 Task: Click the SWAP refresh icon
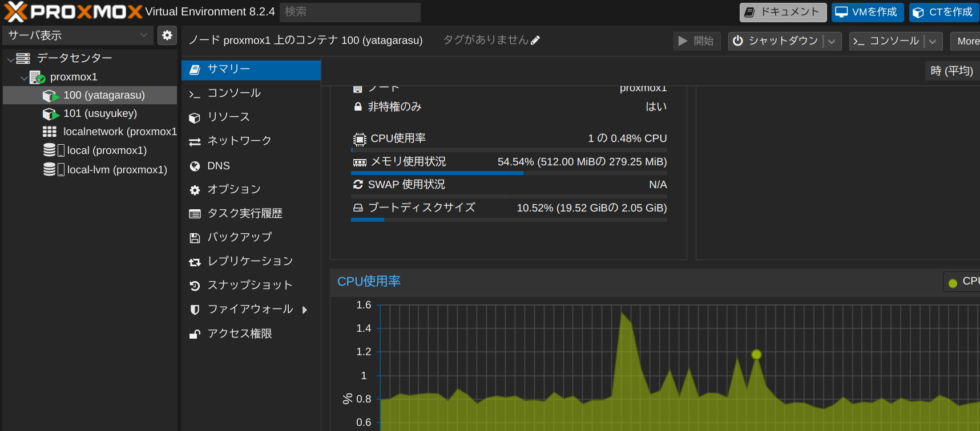click(358, 185)
